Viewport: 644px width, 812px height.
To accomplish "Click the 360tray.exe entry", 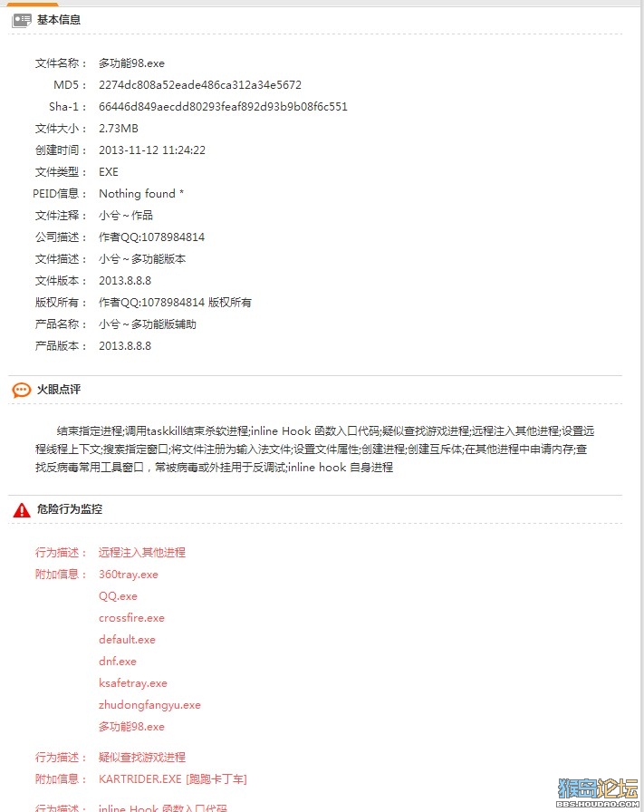I will (x=129, y=575).
